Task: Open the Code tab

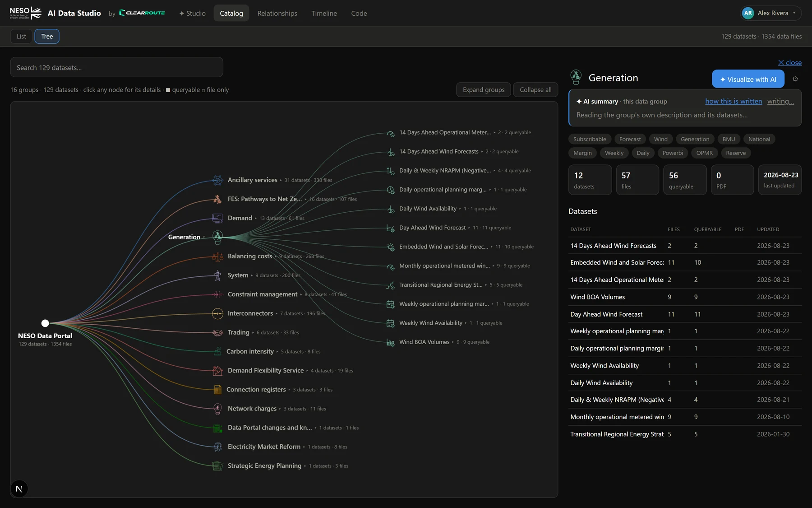Action: 359,14
